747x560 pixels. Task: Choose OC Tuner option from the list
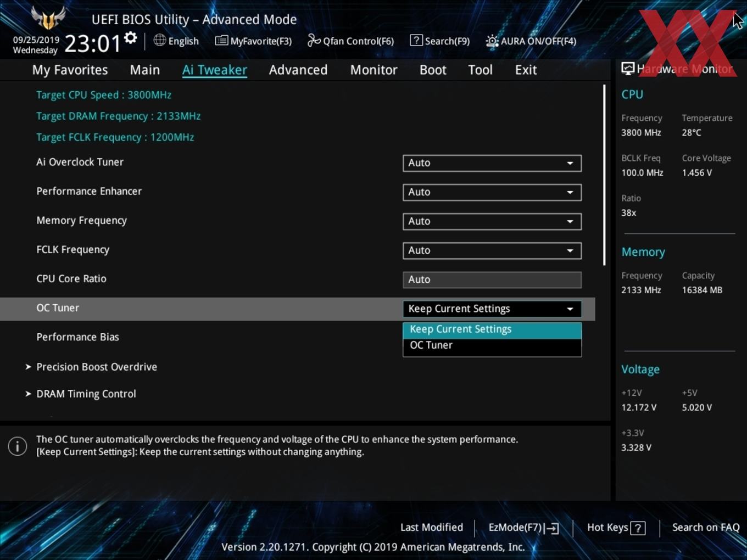coord(492,345)
